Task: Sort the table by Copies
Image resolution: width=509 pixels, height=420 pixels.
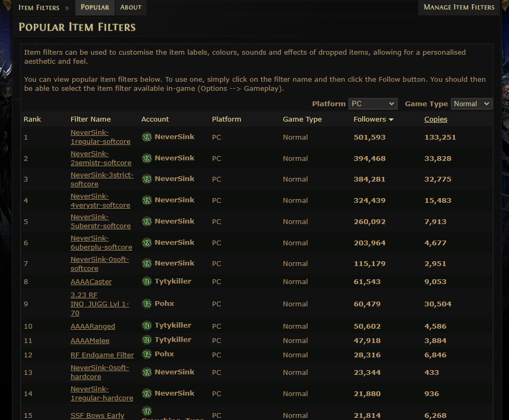Action: 436,119
